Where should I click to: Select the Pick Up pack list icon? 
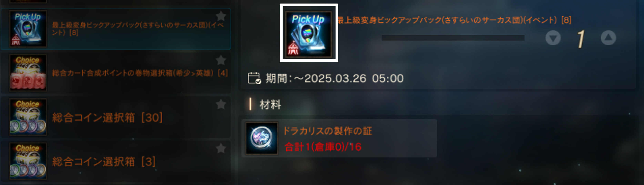pos(28,29)
